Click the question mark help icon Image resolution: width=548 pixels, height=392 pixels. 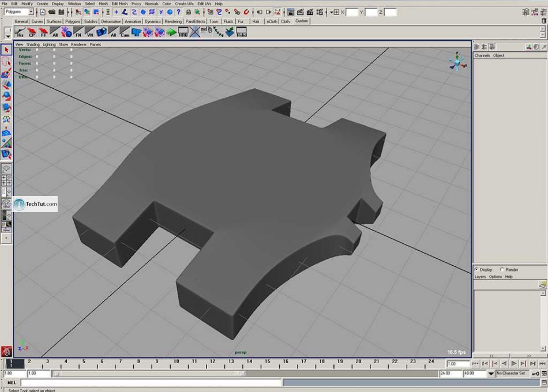pyautogui.click(x=179, y=12)
